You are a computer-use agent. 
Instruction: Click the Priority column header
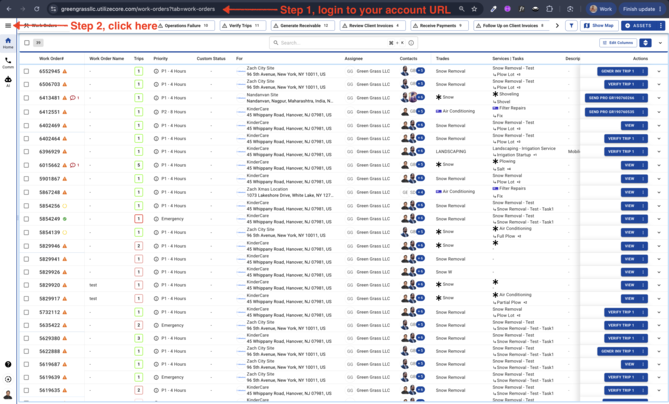160,58
